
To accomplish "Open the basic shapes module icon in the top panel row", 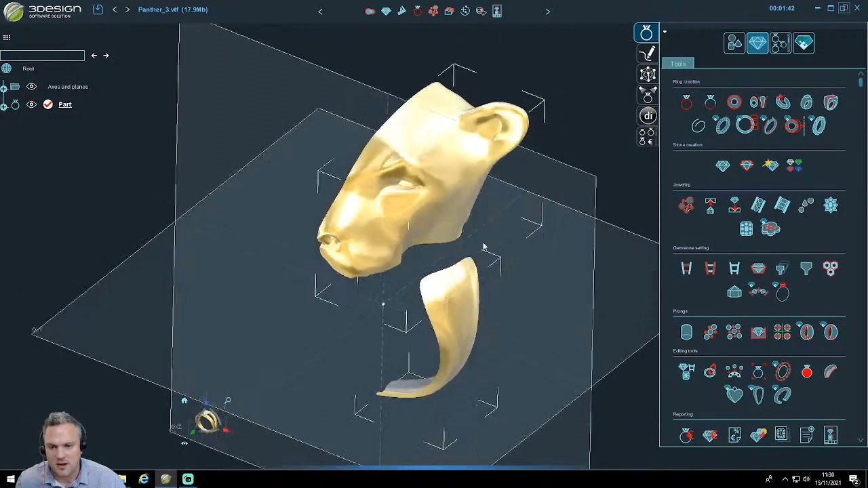I will (734, 43).
